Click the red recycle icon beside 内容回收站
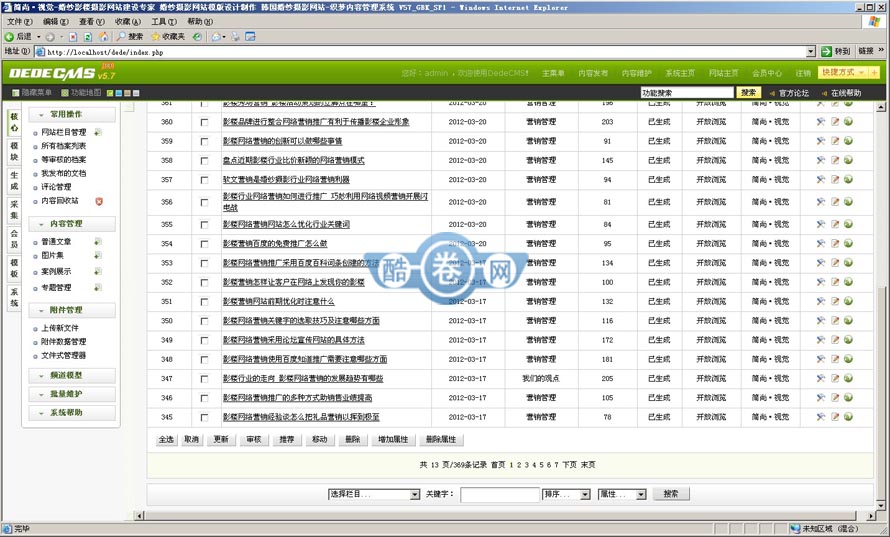Viewport: 890px width, 537px height. (x=99, y=201)
